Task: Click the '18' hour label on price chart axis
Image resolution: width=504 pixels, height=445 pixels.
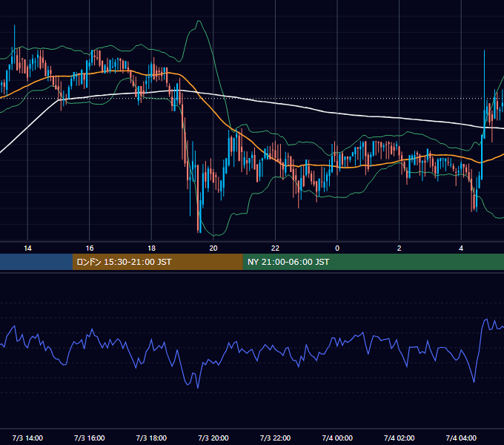Action: [x=151, y=248]
